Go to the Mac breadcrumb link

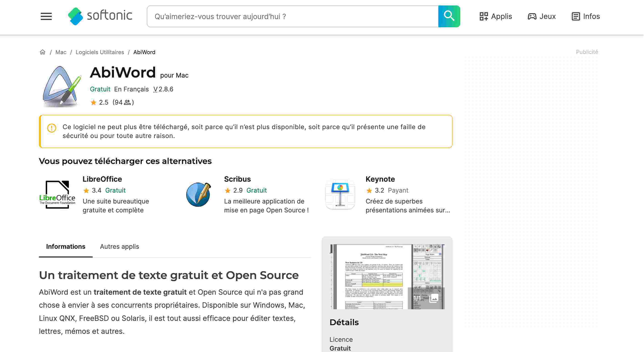[61, 52]
